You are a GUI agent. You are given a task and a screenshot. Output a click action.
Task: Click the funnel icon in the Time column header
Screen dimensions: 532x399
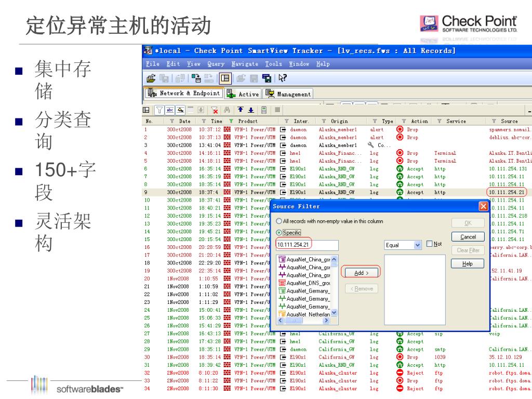(204, 121)
